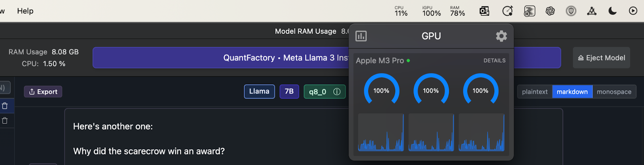Click the CPU: 1.50 % readout
Image resolution: width=644 pixels, height=165 pixels.
click(x=43, y=64)
